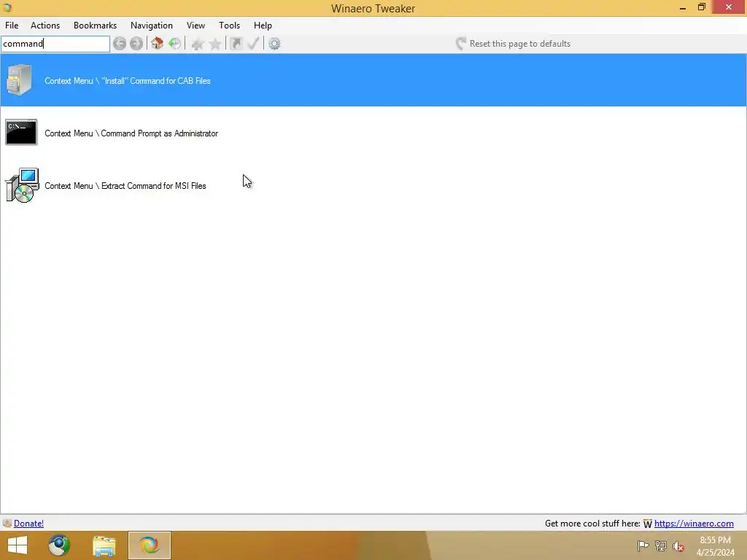This screenshot has height=560, width=747.
Task: Click the Winaero Tweaker title bar app icon
Action: click(x=7, y=7)
